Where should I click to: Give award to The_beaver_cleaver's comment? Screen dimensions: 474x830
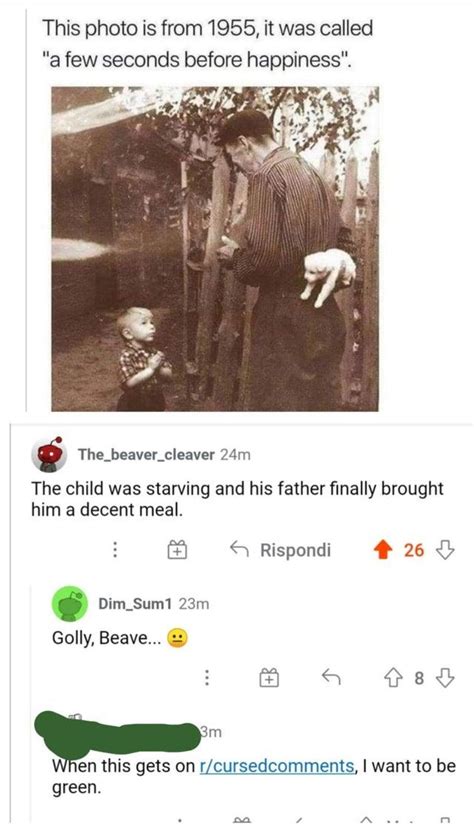(175, 550)
